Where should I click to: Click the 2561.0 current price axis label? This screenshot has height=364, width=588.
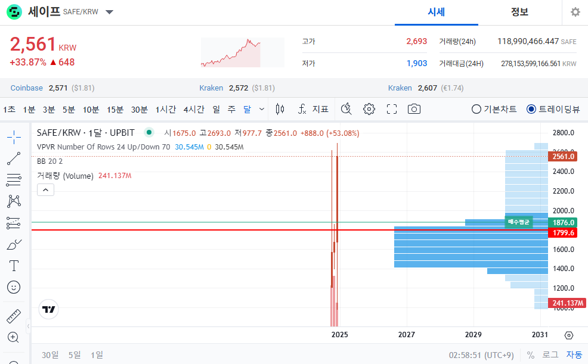[x=562, y=157]
